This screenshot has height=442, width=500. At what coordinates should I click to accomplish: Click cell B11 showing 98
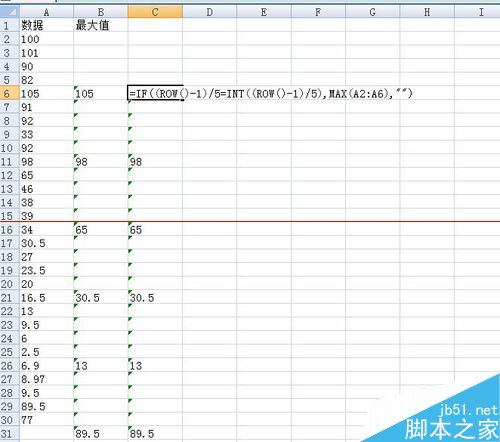pos(101,161)
